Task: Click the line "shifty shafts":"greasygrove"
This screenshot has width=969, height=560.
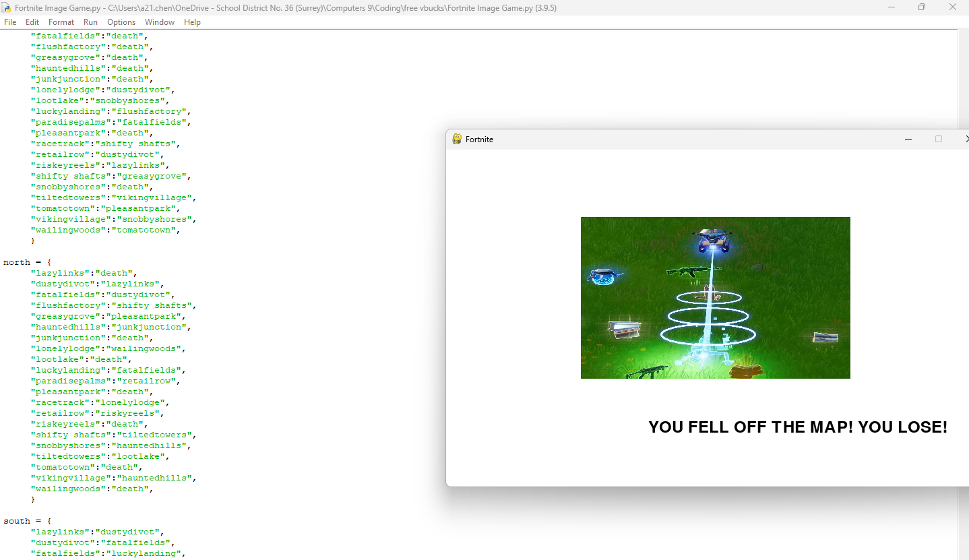Action: coord(111,176)
